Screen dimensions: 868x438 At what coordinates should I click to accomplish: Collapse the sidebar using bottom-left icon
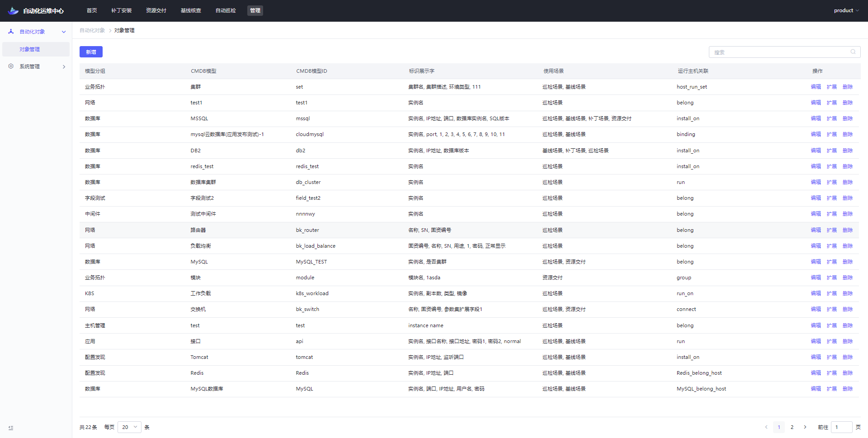point(11,428)
